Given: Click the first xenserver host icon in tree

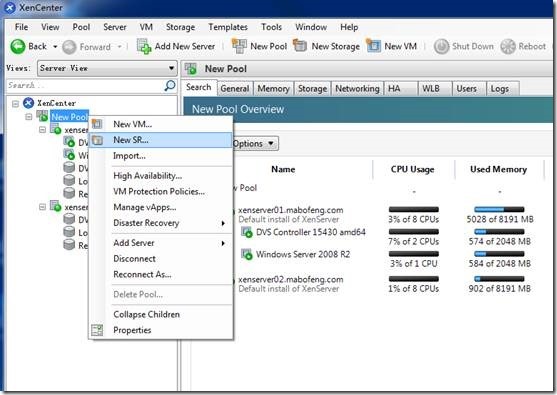Looking at the screenshot, I should coord(55,129).
